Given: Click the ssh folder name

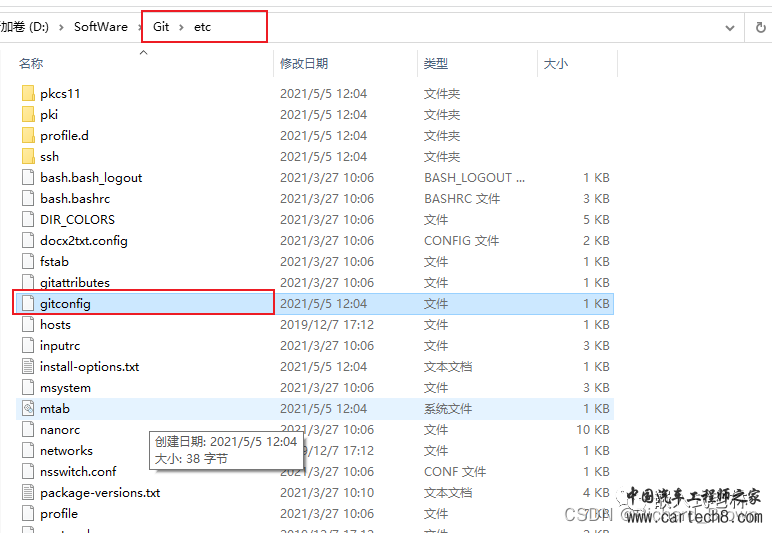Looking at the screenshot, I should 49,157.
